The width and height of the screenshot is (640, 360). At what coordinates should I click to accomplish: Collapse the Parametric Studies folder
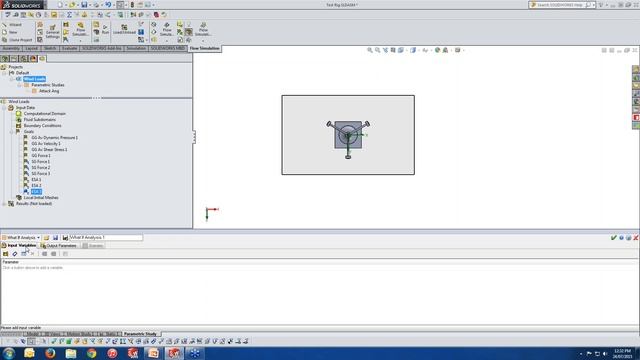[19, 85]
